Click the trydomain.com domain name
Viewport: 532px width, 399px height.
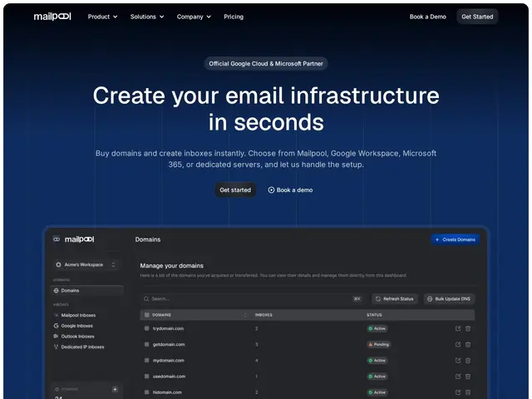pos(168,328)
